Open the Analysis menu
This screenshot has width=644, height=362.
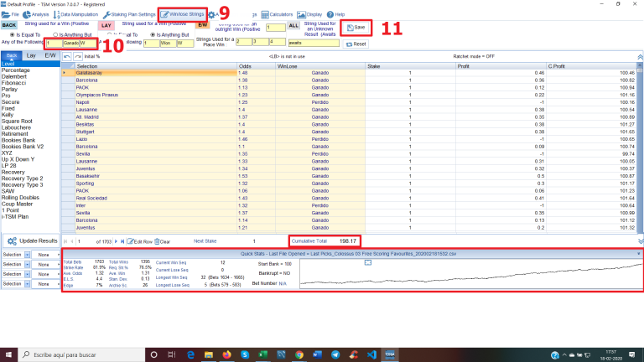(36, 14)
